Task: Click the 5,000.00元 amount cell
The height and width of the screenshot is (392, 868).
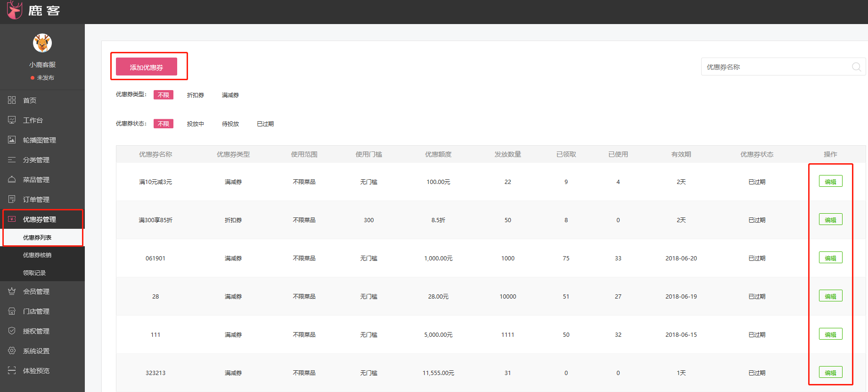Action: [438, 334]
